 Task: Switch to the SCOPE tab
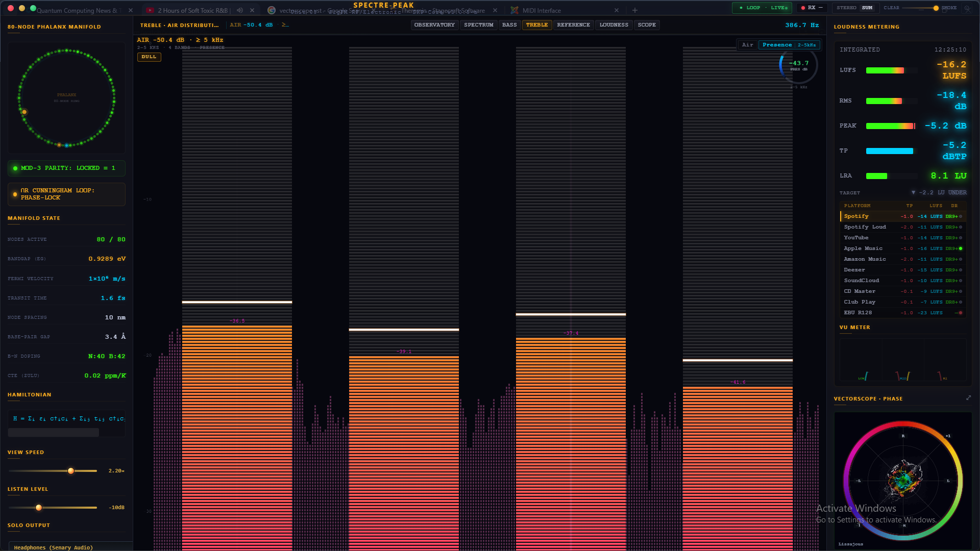pos(647,24)
